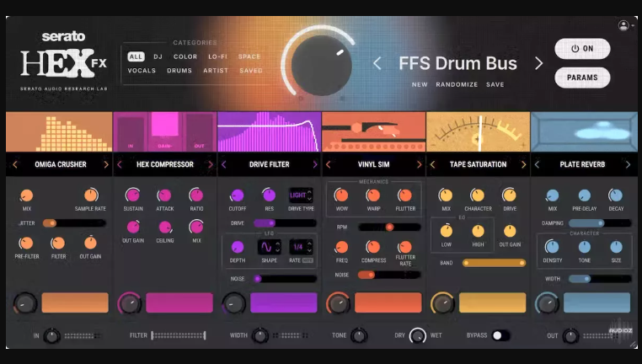The height and width of the screenshot is (364, 642).
Task: Click the DECAY knob
Action: click(616, 195)
